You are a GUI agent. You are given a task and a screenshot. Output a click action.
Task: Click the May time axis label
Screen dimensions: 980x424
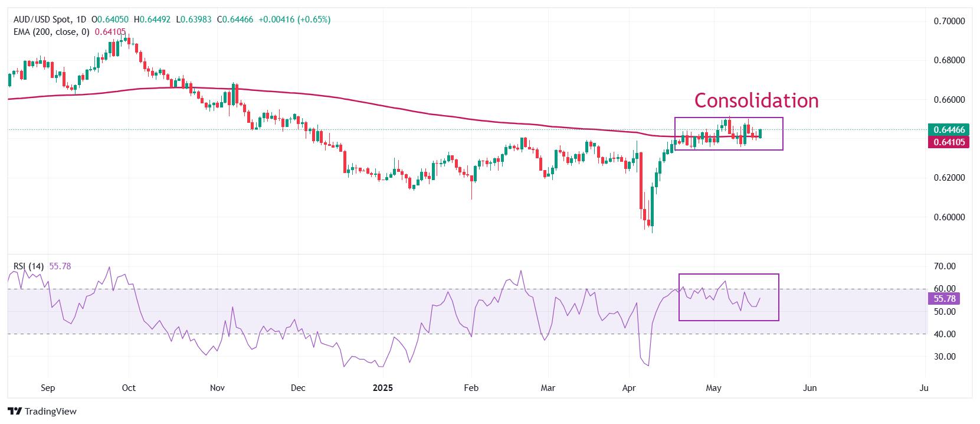pyautogui.click(x=714, y=388)
